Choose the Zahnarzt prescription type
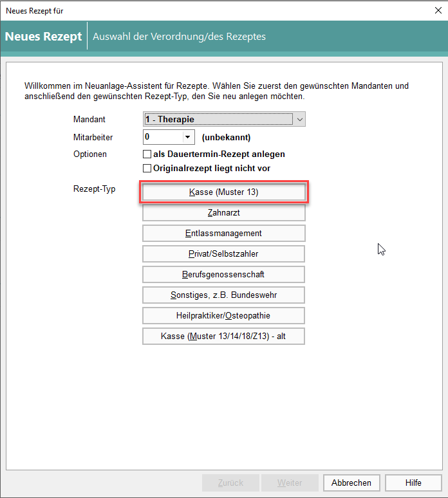The width and height of the screenshot is (448, 498). coord(223,212)
